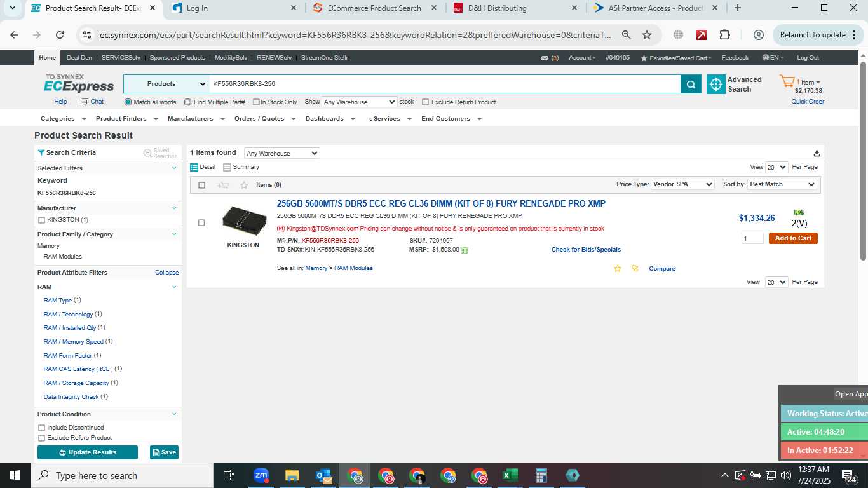Open warehouse dropdown beside items found
The image size is (868, 488).
pyautogui.click(x=282, y=153)
